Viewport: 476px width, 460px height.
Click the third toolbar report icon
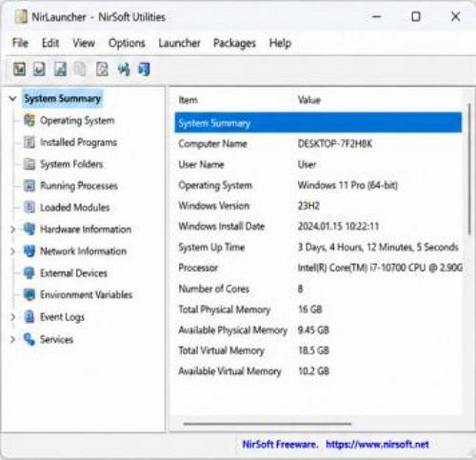tap(60, 70)
